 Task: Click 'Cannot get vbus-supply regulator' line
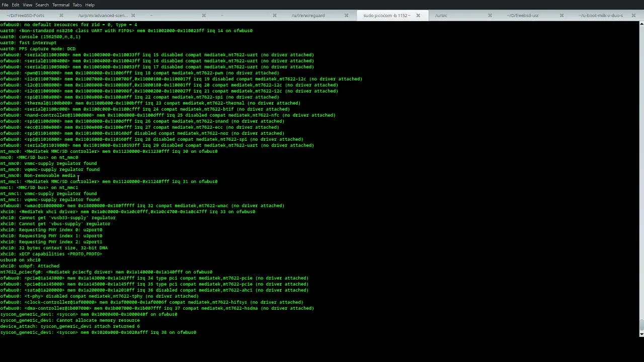tap(55, 224)
